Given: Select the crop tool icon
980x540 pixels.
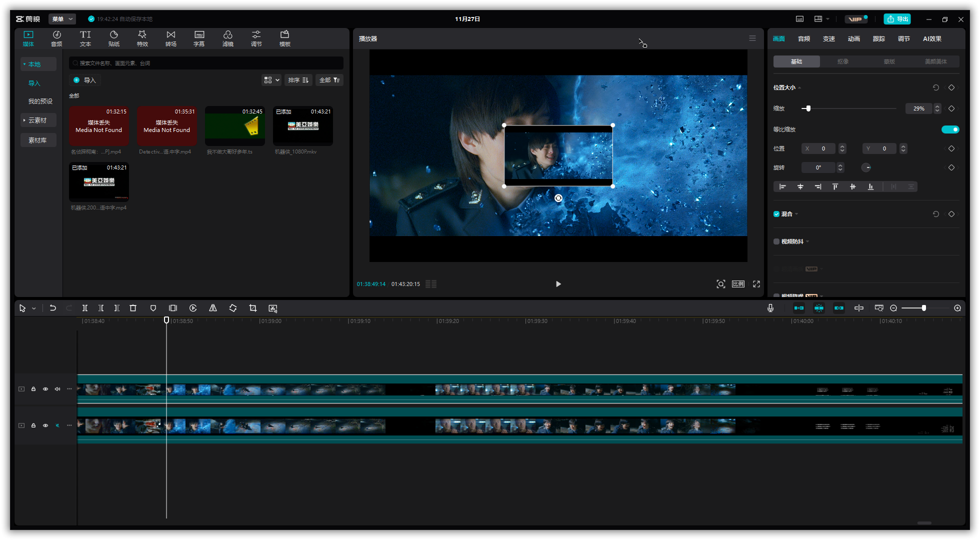Looking at the screenshot, I should pos(253,308).
